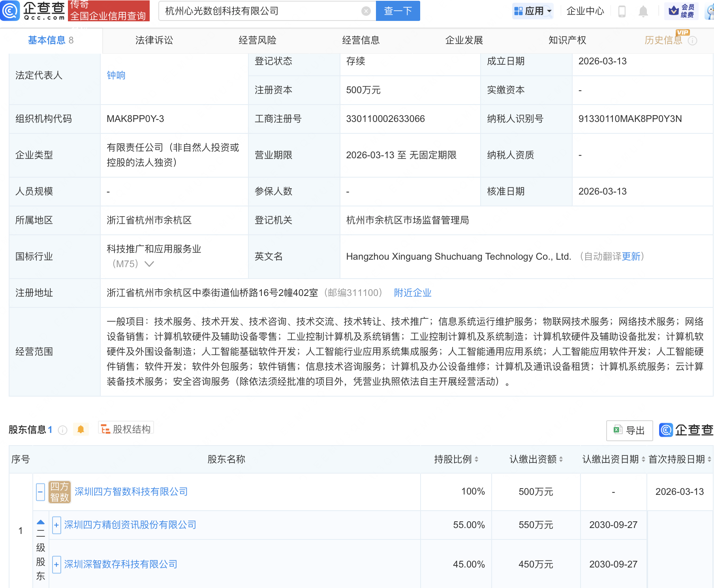This screenshot has height=588, width=714.
Task: Switch to the 法律诉讼 tab
Action: coord(154,40)
